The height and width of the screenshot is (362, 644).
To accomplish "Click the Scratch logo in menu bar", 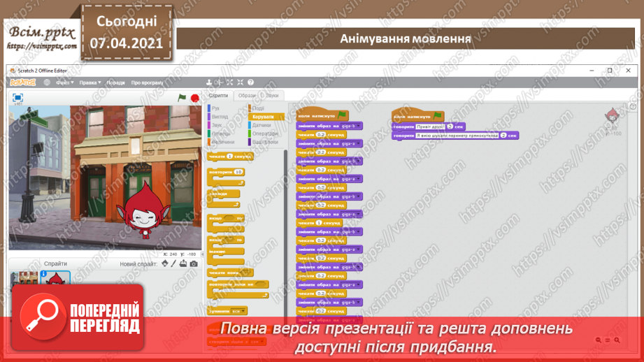I will pos(23,82).
